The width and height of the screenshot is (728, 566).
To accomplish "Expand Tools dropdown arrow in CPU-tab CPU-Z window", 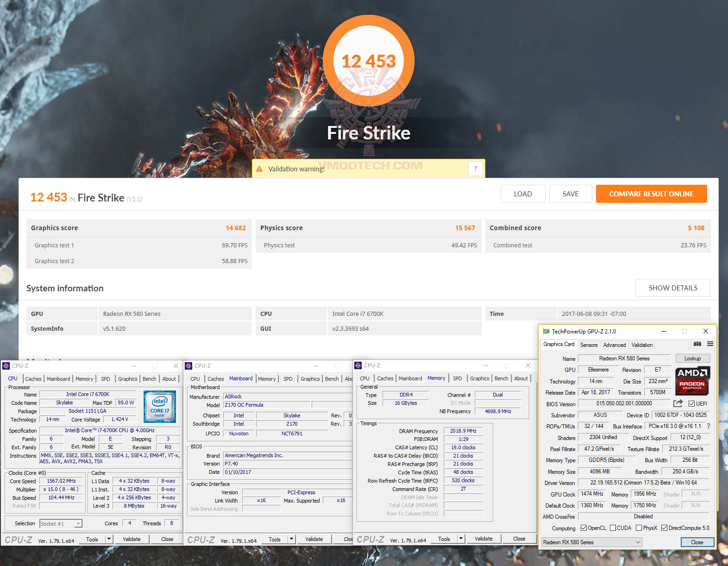I will coord(109,539).
